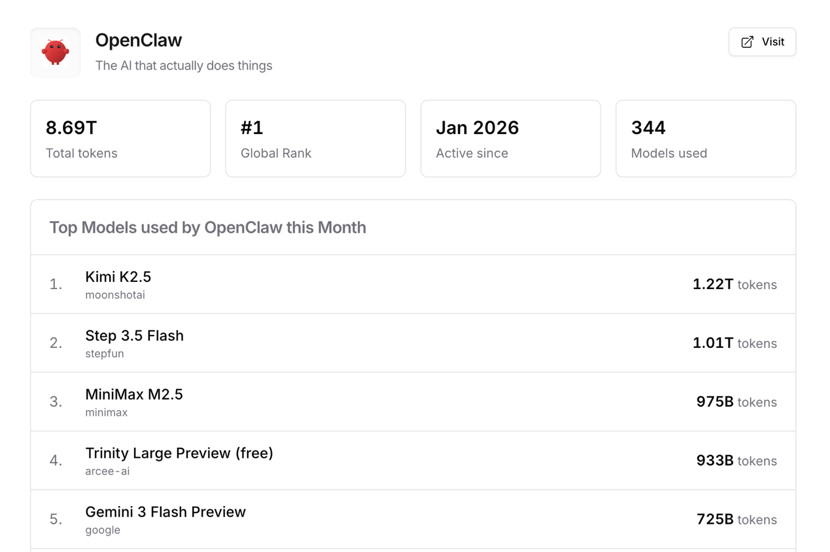Click the OpenClaw app title
The width and height of the screenshot is (830, 552).
click(x=138, y=40)
